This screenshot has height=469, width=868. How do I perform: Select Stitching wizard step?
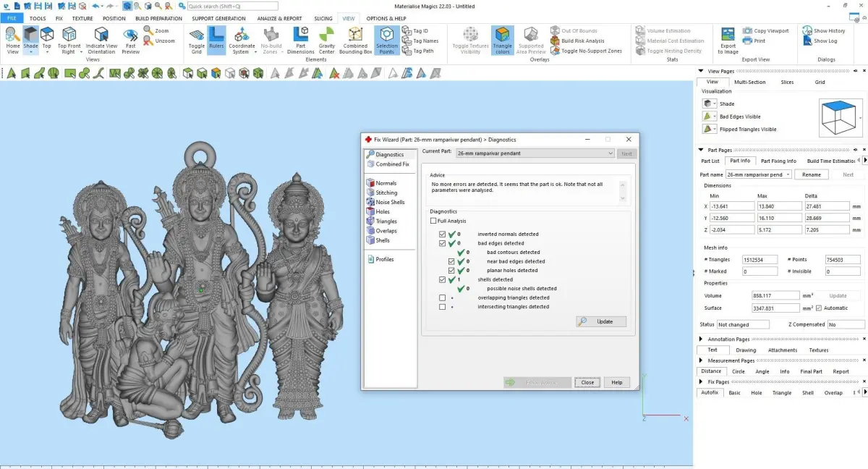tap(382, 193)
